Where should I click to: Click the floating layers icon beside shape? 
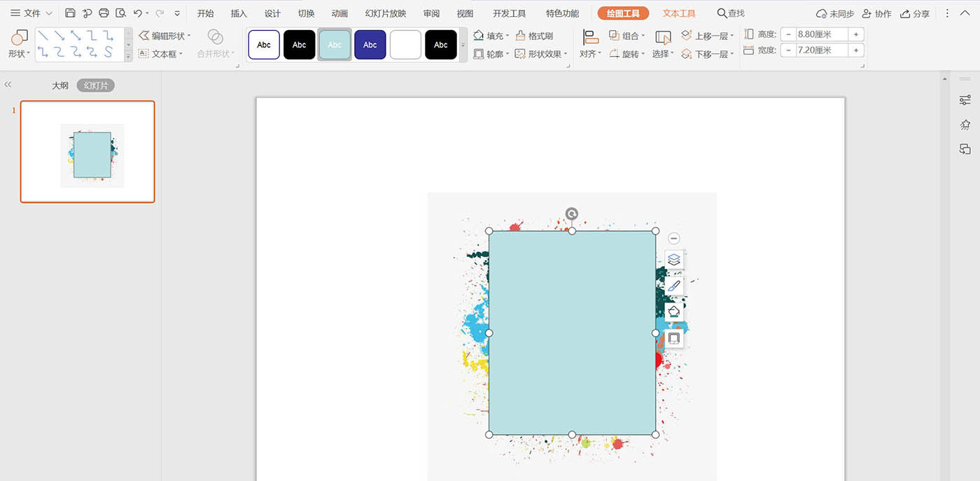tap(674, 260)
